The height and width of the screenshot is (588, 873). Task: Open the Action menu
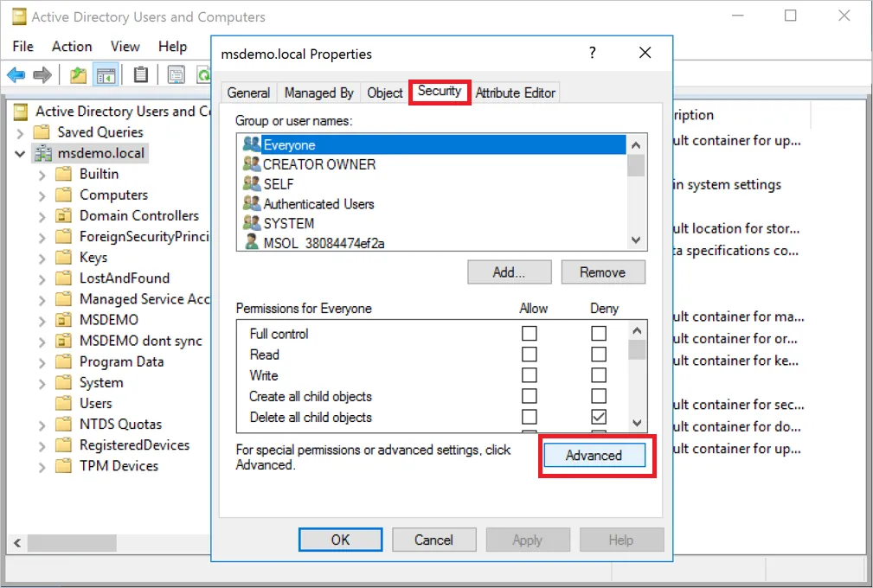tap(72, 46)
